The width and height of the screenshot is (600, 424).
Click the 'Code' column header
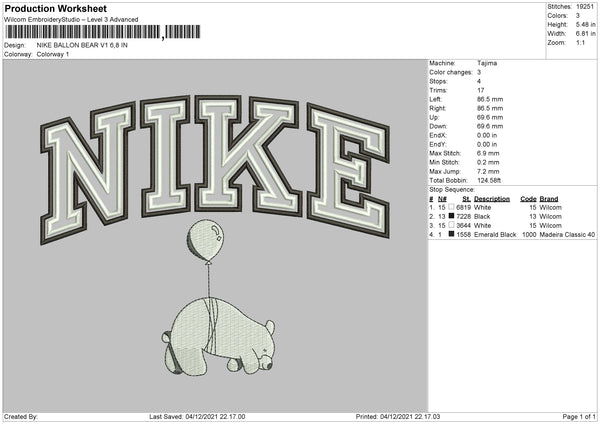528,199
